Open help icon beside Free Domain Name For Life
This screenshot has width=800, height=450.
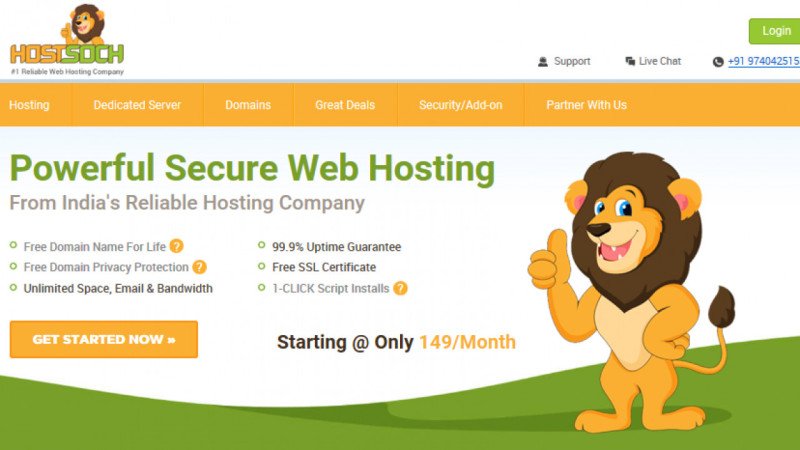click(177, 246)
